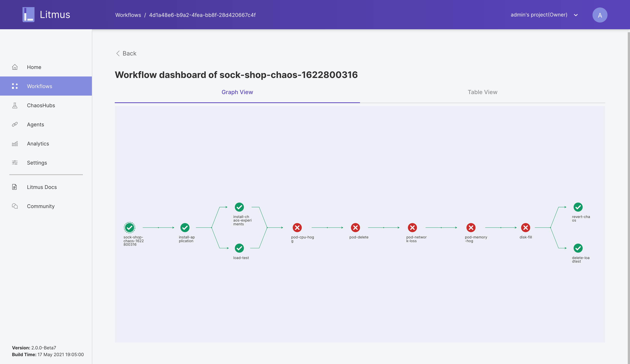The width and height of the screenshot is (630, 364).
Task: Click the install-application step node
Action: pyautogui.click(x=185, y=228)
